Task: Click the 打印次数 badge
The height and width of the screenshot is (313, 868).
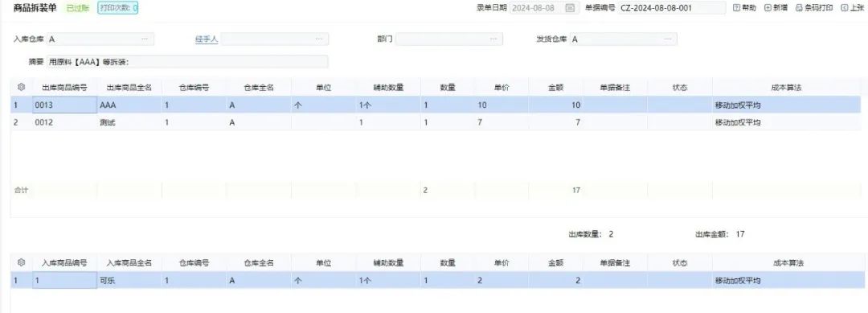Action: pos(118,8)
